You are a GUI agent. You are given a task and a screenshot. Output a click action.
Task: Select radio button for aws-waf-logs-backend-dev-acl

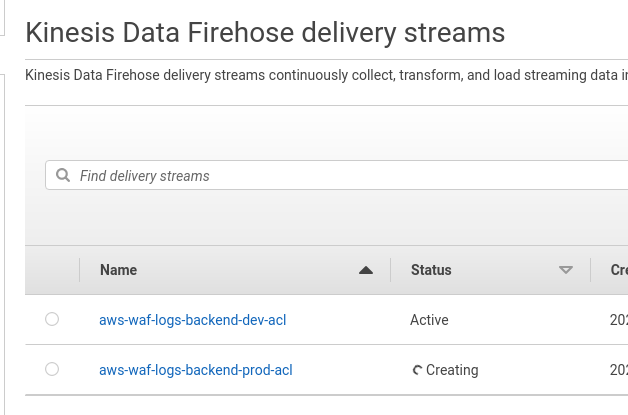point(52,319)
